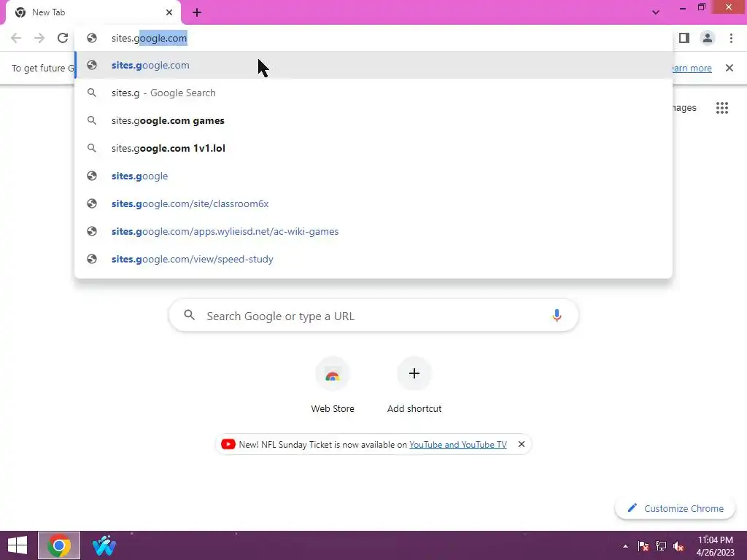Screen dimensions: 747x560
Task: Open the profile avatar menu
Action: coord(708,38)
